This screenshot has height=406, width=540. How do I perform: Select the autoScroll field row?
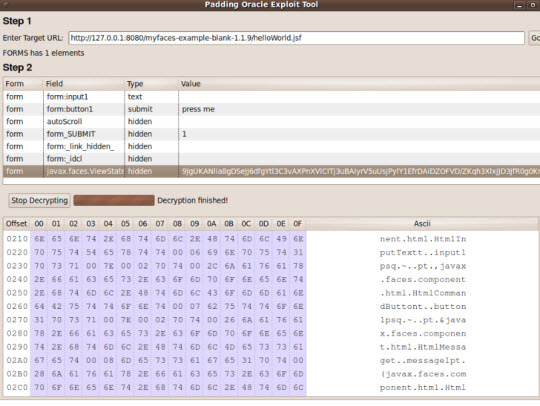[271, 122]
